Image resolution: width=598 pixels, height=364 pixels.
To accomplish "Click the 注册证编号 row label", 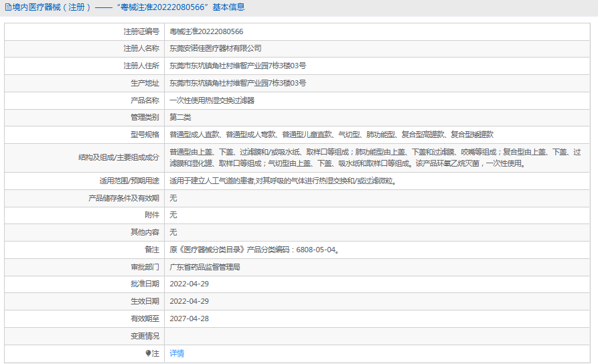I will [141, 31].
